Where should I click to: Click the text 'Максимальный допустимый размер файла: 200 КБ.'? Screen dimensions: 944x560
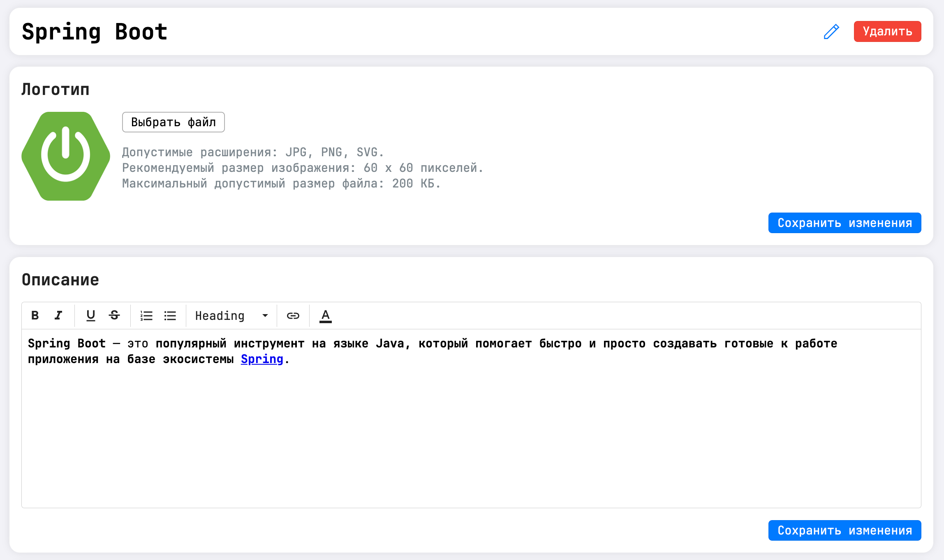click(x=281, y=183)
